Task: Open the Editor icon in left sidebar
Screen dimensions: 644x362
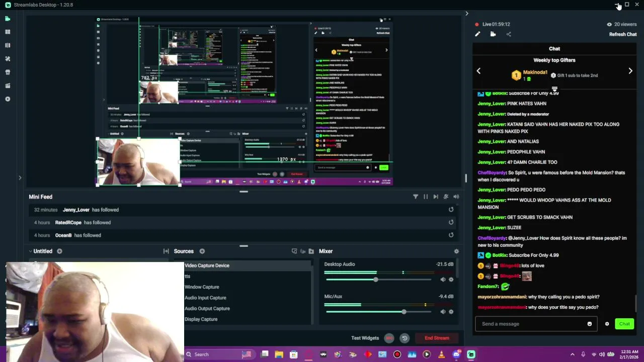Action: pos(8,19)
